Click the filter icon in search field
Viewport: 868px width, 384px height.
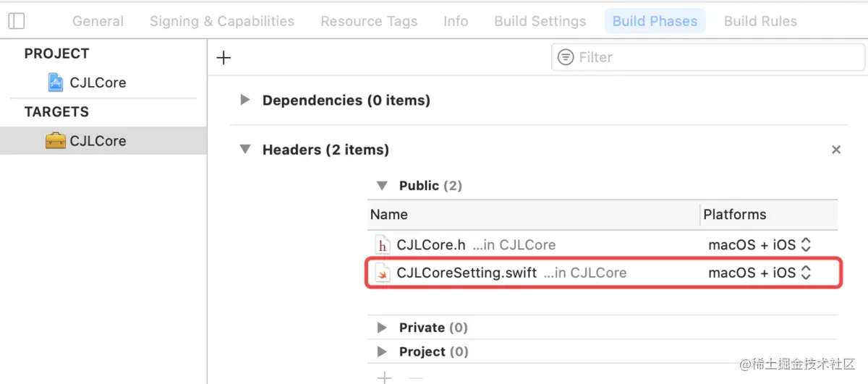566,57
